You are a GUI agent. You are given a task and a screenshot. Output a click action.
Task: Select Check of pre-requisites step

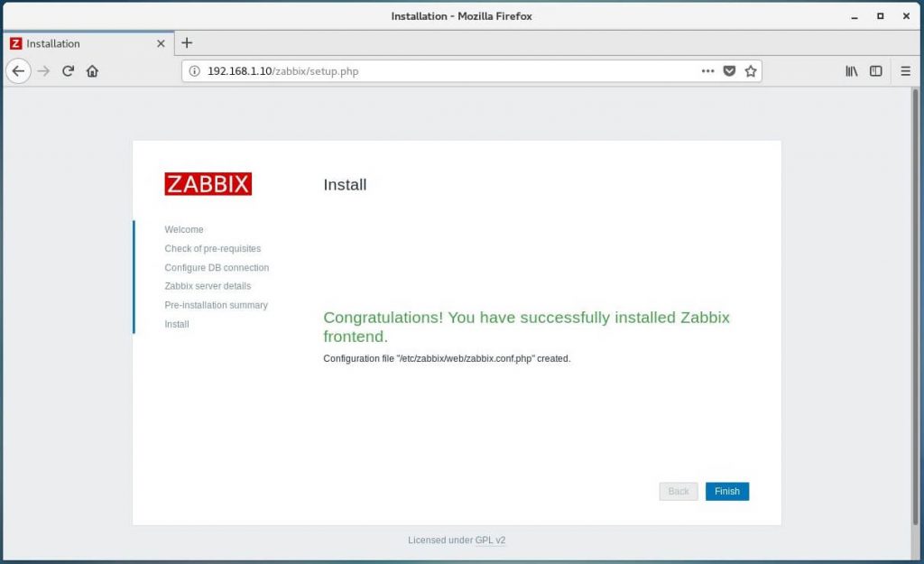pos(213,249)
